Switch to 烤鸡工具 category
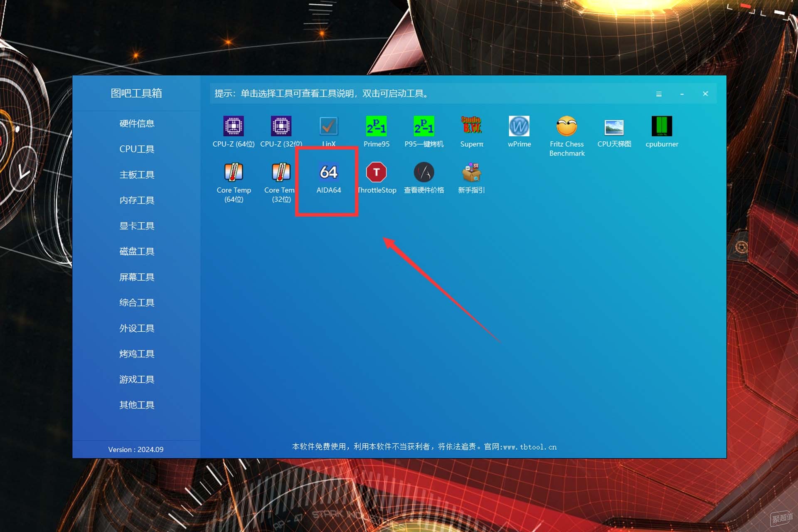Viewport: 798px width, 532px height. [137, 353]
